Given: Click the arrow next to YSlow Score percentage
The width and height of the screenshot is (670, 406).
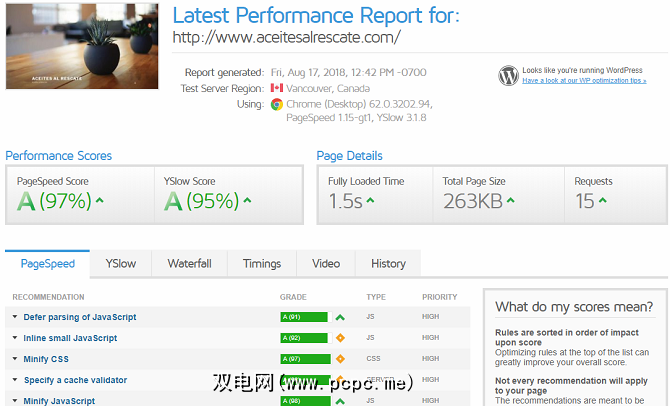Looking at the screenshot, I should pyautogui.click(x=246, y=201).
